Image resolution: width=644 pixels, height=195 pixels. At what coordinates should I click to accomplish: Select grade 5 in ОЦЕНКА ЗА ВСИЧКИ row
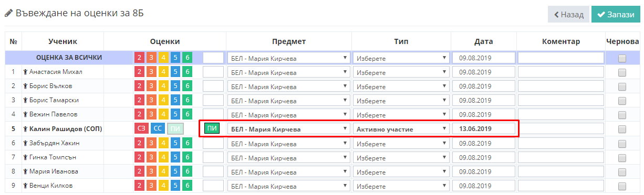click(x=175, y=58)
